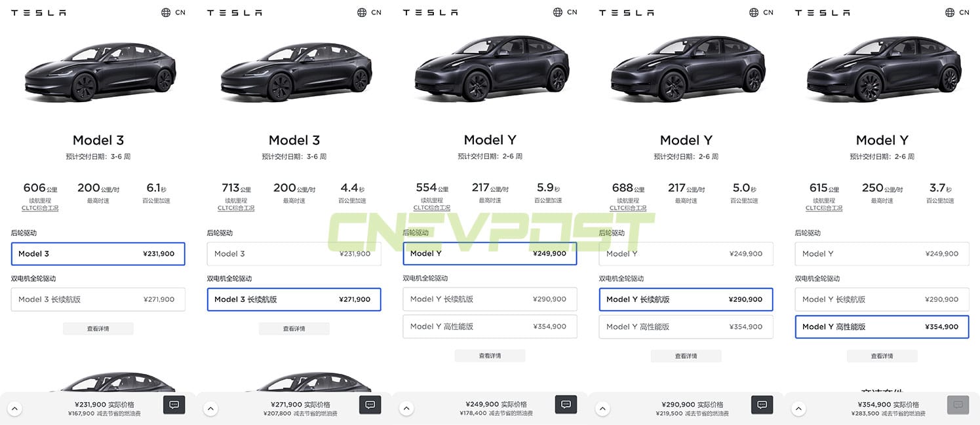Open the chat bubble in the first Model 3 panel
This screenshot has width=980, height=425.
(x=174, y=405)
